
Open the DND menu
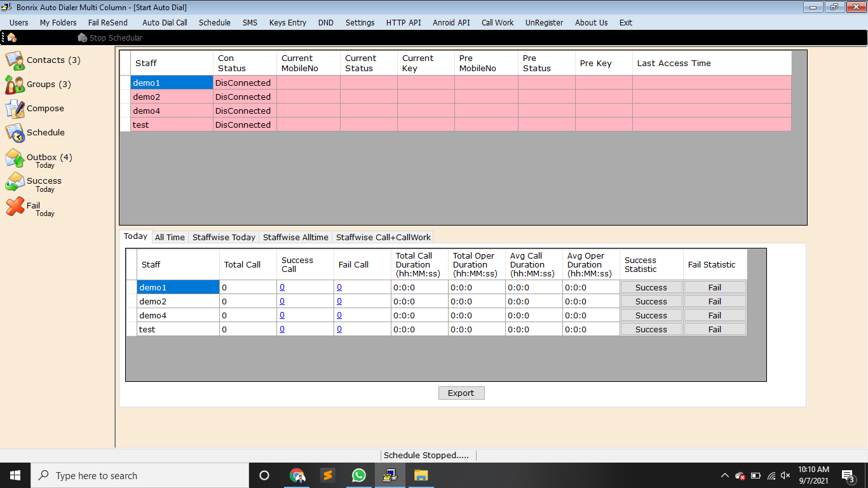[326, 22]
